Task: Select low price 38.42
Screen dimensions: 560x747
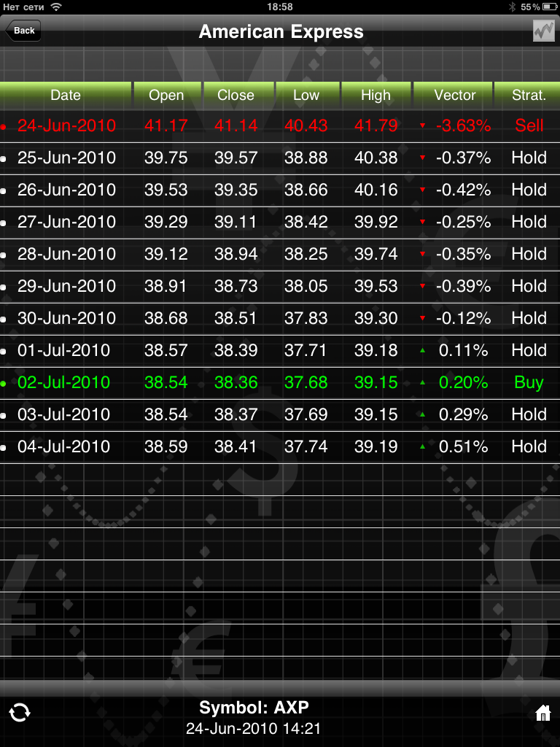Action: tap(306, 222)
